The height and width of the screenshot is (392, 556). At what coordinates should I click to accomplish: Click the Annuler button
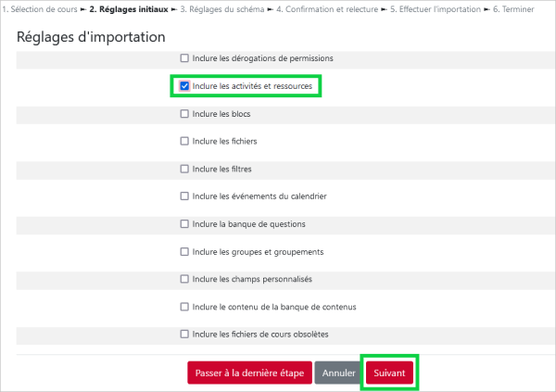338,373
